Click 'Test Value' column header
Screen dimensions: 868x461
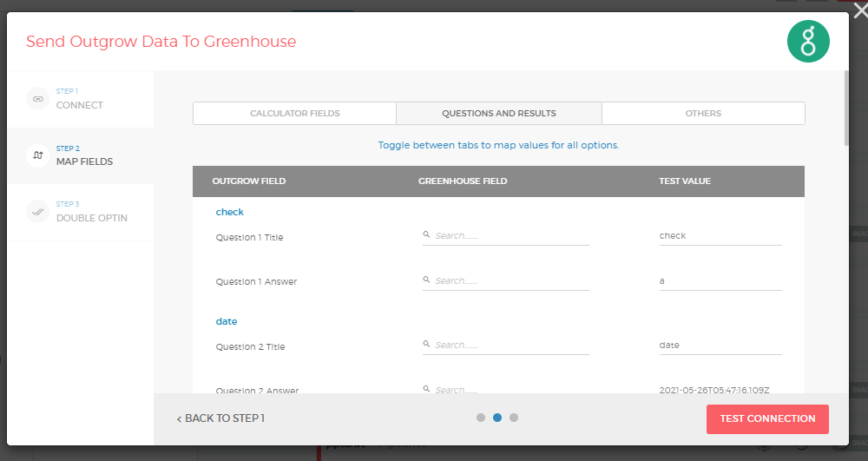tap(685, 181)
